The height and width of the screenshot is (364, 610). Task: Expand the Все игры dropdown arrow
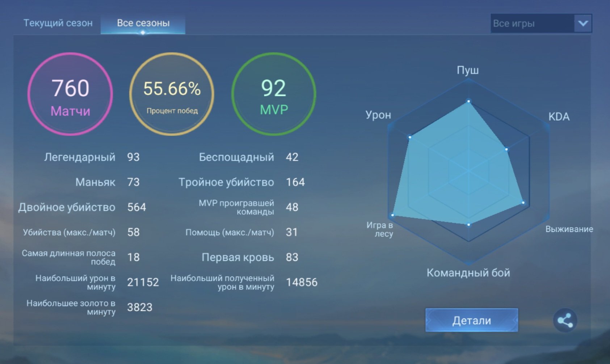583,24
